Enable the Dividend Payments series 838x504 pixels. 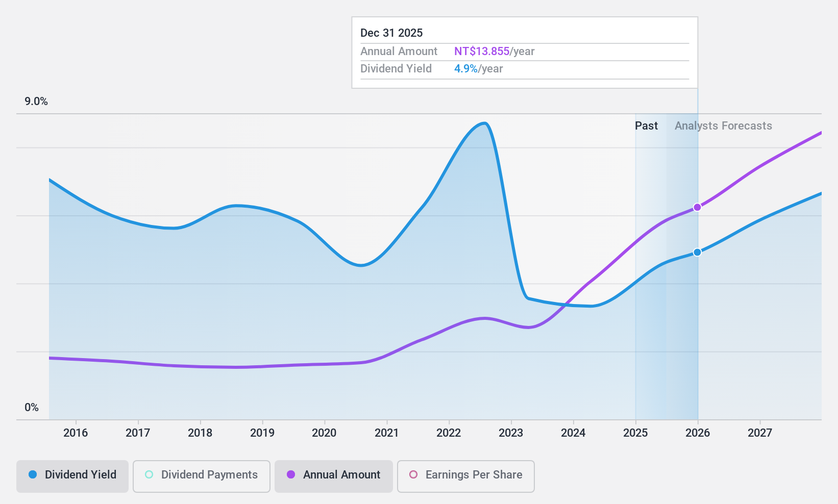tap(202, 476)
